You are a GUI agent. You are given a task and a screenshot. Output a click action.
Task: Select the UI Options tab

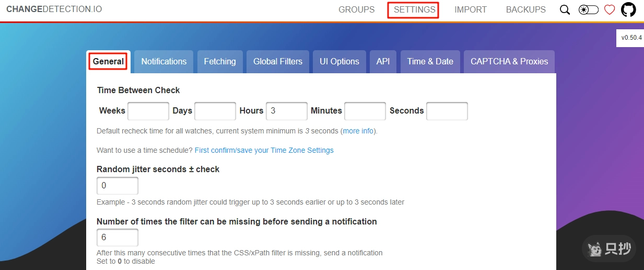point(339,61)
